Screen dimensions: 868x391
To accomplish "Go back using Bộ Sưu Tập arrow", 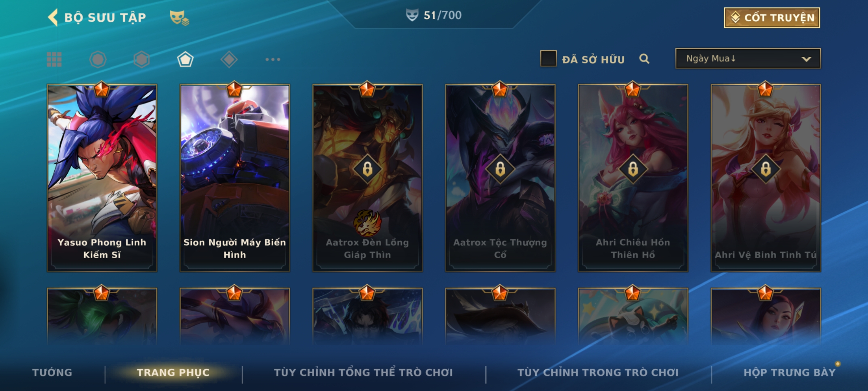I will 53,17.
